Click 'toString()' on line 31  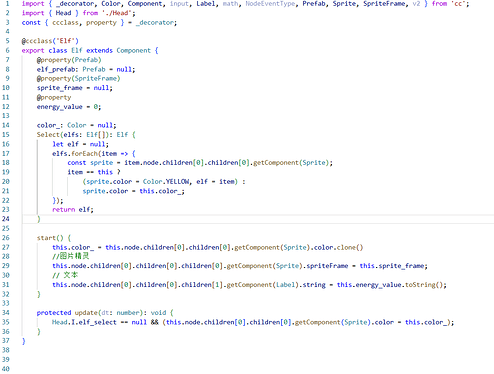[x=424, y=285]
